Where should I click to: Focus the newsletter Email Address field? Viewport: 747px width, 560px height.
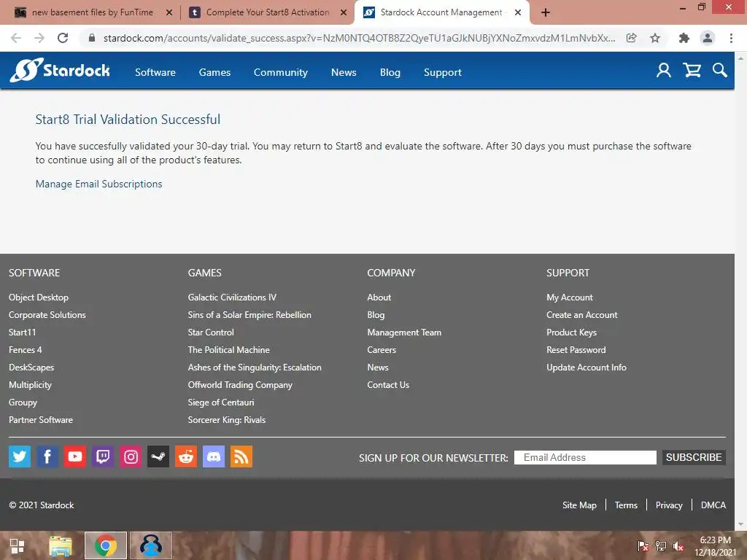tap(585, 457)
